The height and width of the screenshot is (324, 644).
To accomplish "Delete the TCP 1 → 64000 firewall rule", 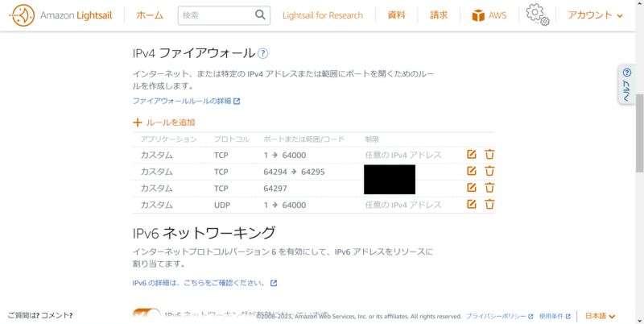I will 489,155.
